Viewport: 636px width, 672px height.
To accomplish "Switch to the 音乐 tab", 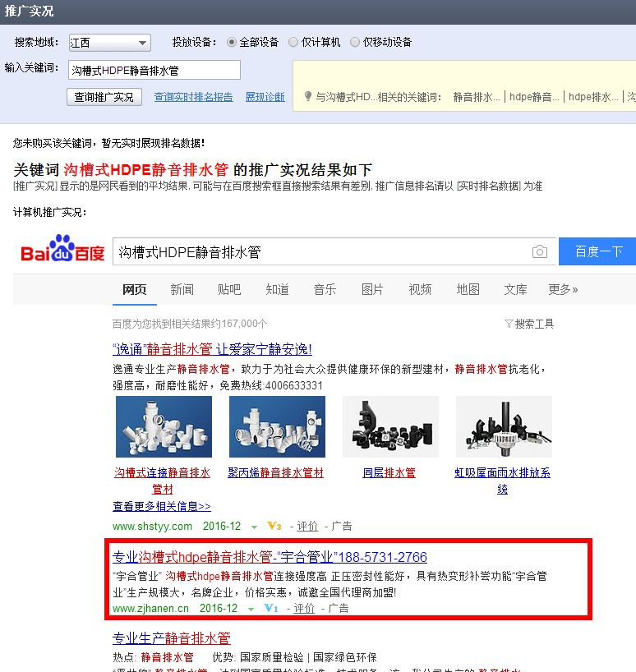I will 325,290.
